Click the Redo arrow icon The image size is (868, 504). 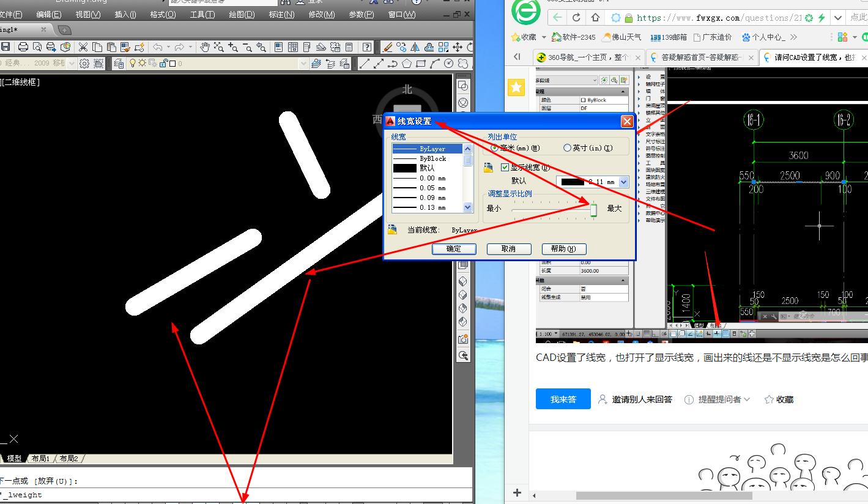click(179, 47)
